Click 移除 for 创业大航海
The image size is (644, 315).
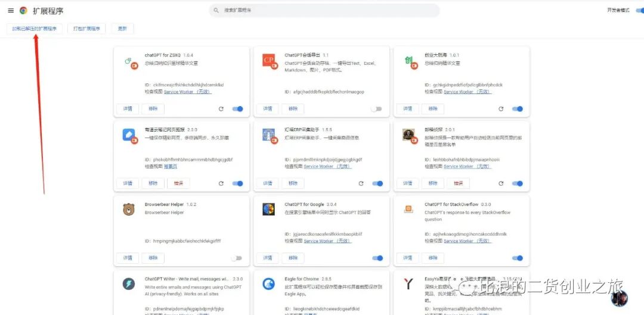pyautogui.click(x=433, y=109)
